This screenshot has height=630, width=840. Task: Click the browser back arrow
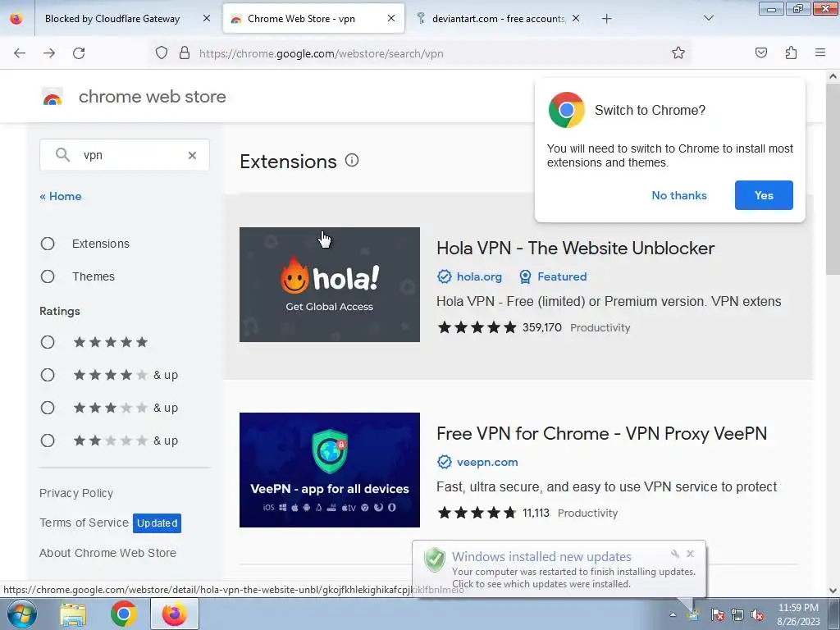coord(20,53)
